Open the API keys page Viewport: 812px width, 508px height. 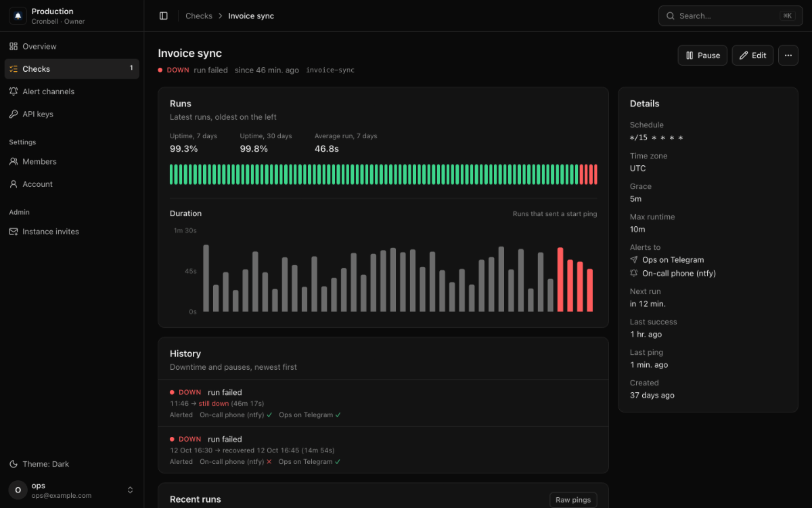point(72,114)
